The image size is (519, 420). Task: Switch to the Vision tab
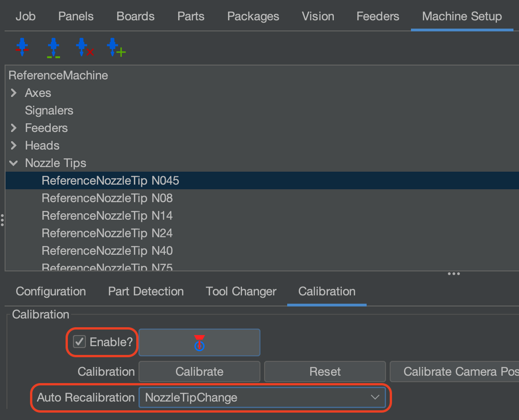pyautogui.click(x=318, y=16)
